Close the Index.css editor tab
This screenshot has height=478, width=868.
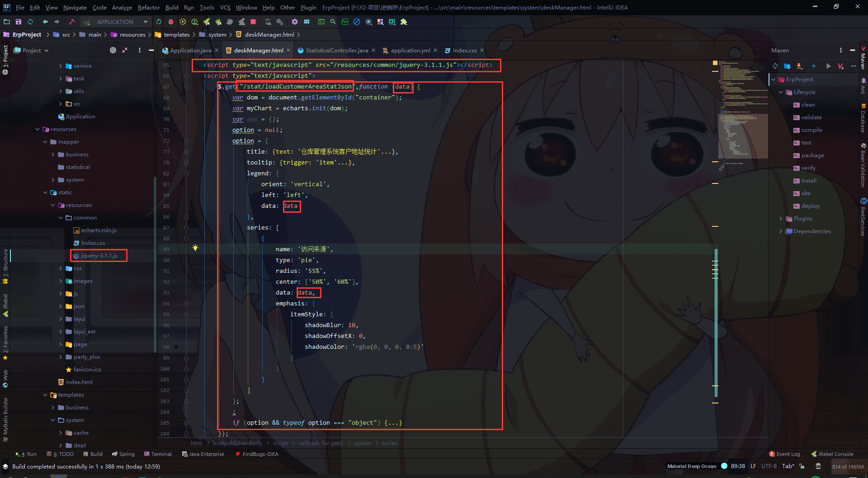click(482, 50)
